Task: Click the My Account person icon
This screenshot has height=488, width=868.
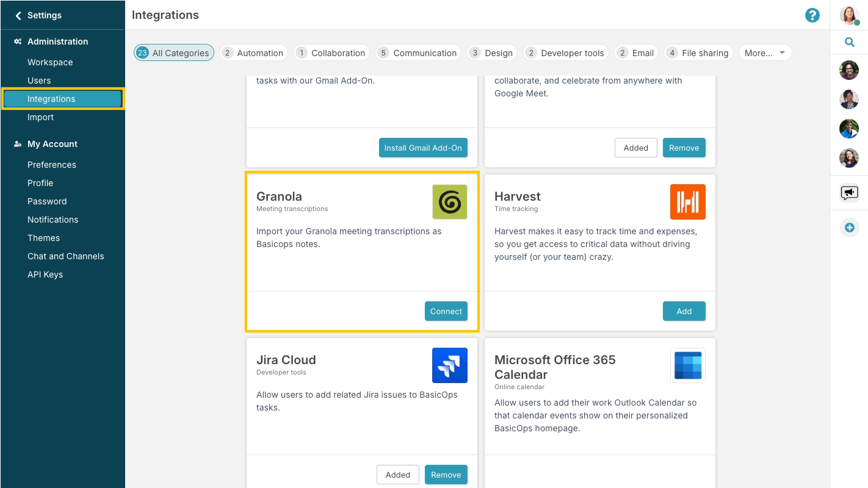Action: (18, 144)
